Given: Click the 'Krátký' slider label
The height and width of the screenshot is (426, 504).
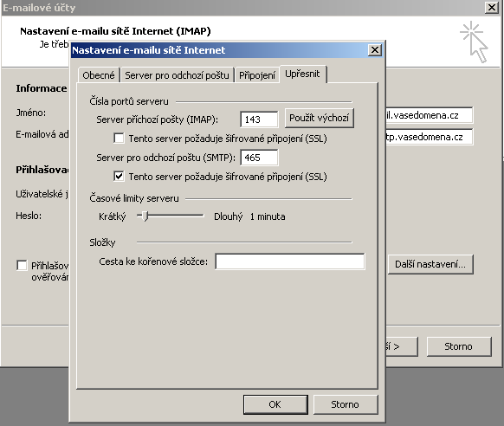Looking at the screenshot, I should pos(113,216).
